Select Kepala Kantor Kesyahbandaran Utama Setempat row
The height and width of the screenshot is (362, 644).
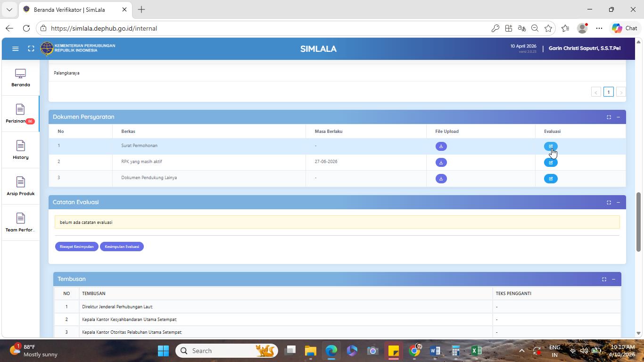[337, 319]
